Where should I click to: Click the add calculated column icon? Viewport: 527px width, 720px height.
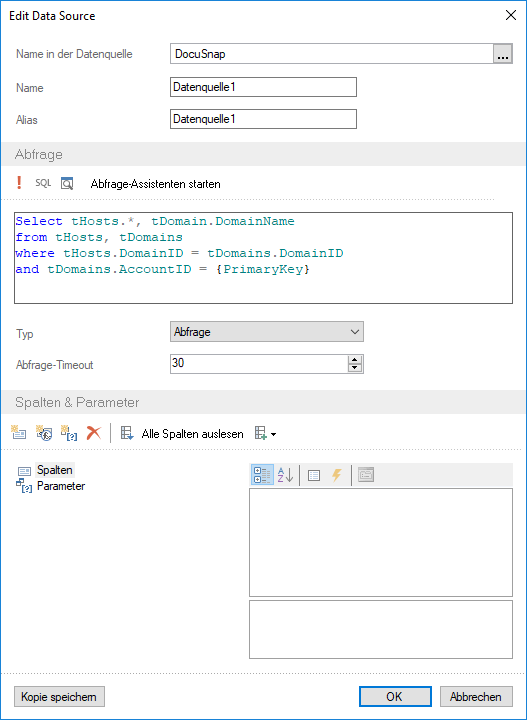tap(44, 433)
